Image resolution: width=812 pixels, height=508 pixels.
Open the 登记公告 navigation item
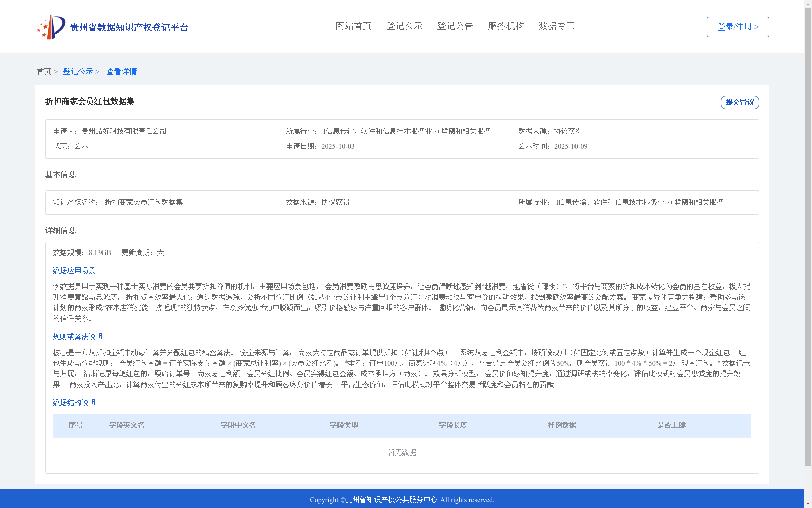click(455, 26)
